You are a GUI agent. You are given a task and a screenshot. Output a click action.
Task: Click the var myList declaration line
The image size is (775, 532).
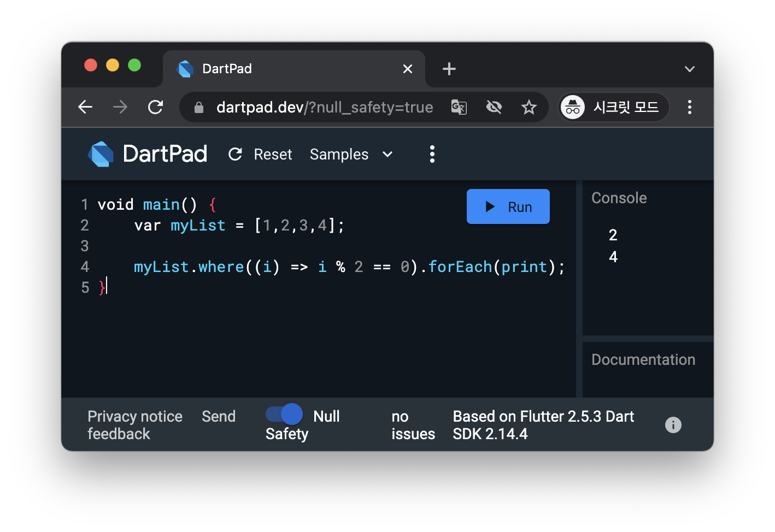click(239, 226)
